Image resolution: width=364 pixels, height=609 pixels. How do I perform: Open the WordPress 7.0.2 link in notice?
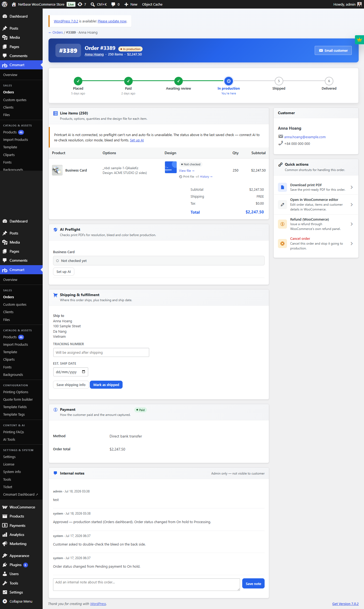coord(66,21)
